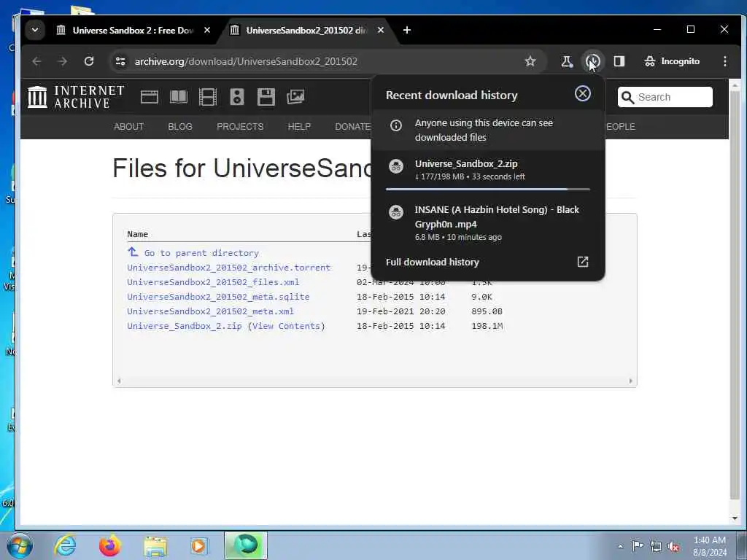
Task: Click the Name column header
Action: (138, 234)
